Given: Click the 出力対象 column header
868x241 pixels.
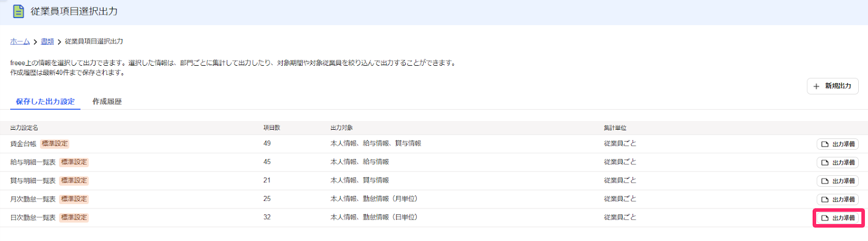Looking at the screenshot, I should coord(342,128).
